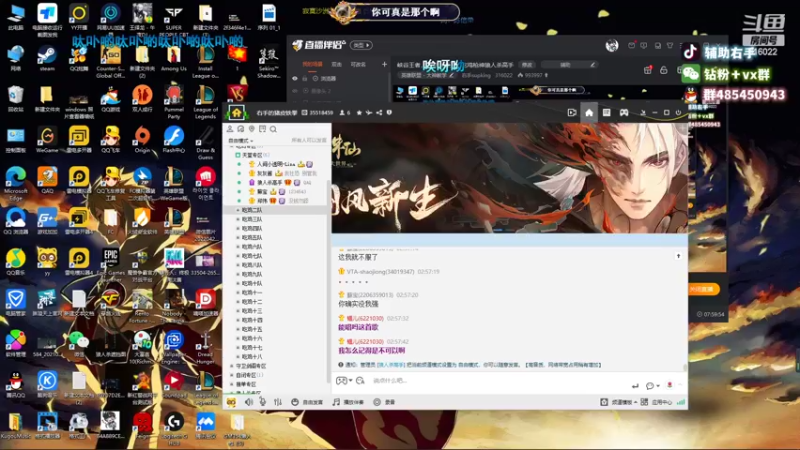Open the bookmark icon above channel tree

pos(262,129)
